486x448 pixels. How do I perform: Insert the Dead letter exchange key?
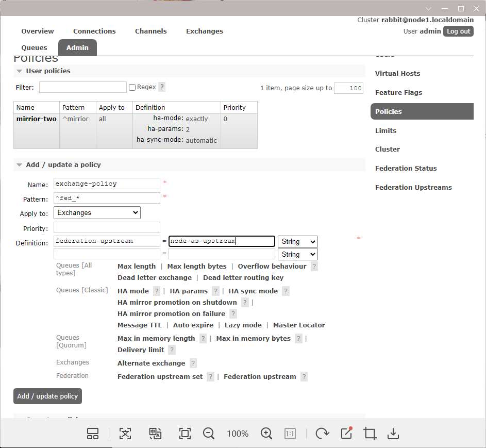[x=154, y=277]
